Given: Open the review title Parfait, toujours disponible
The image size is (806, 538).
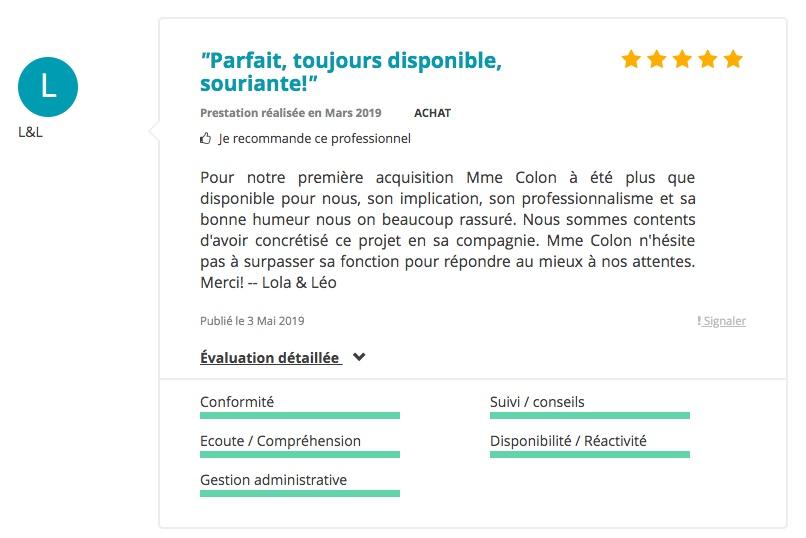Looking at the screenshot, I should (x=351, y=71).
